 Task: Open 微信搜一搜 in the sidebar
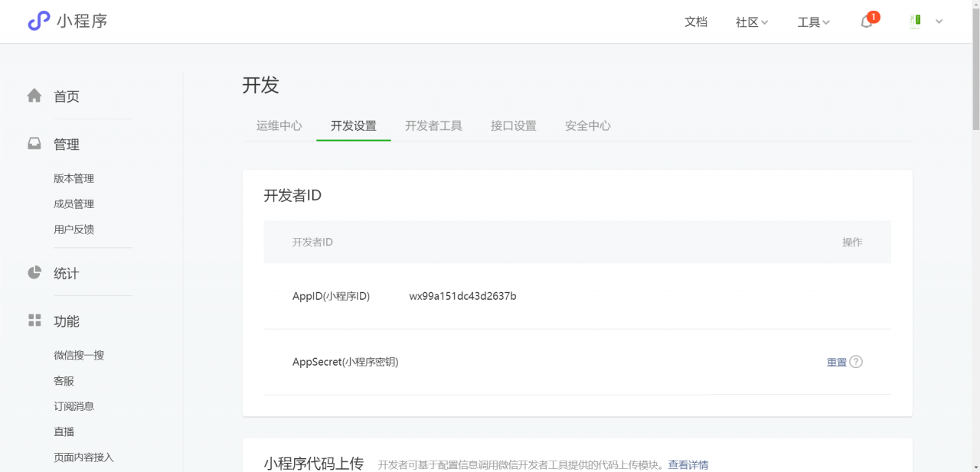[79, 355]
